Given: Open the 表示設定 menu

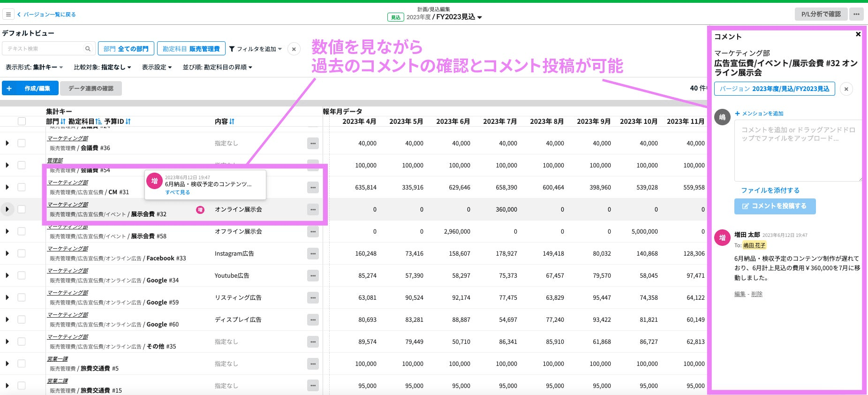Looking at the screenshot, I should pyautogui.click(x=157, y=67).
